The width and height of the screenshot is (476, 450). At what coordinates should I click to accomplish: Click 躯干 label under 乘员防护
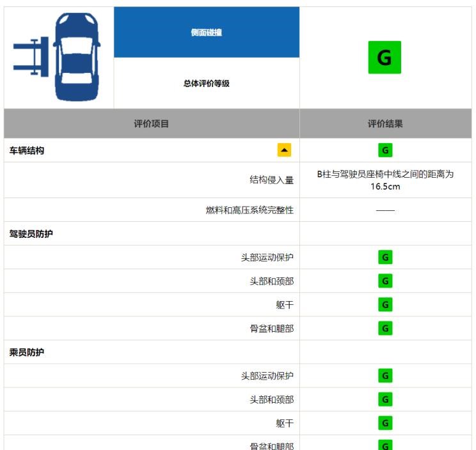pyautogui.click(x=285, y=423)
